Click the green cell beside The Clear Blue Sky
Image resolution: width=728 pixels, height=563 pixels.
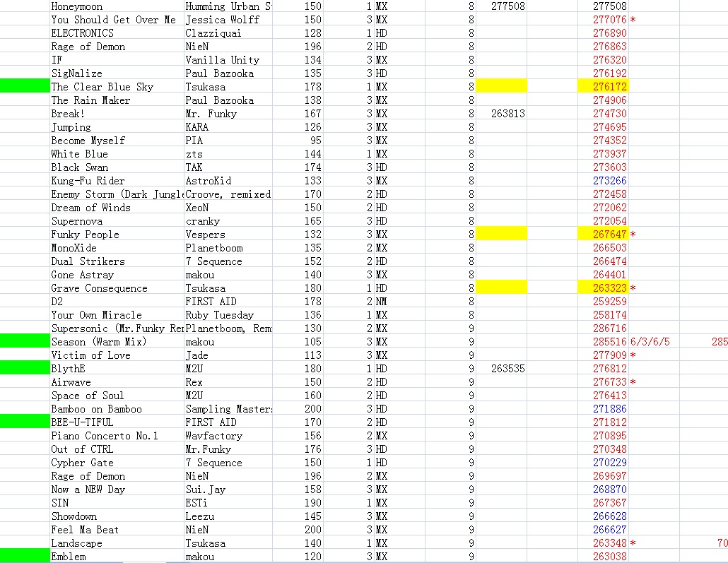tap(25, 86)
